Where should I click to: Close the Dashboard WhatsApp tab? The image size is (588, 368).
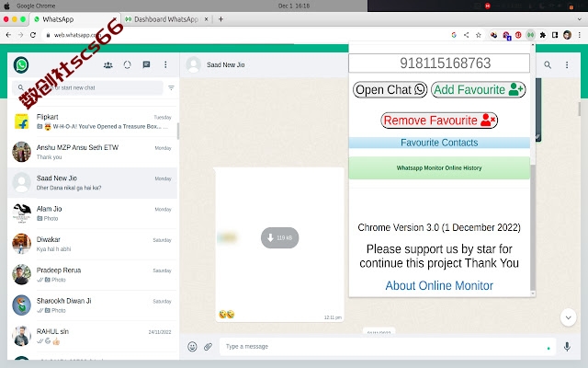[x=206, y=19]
